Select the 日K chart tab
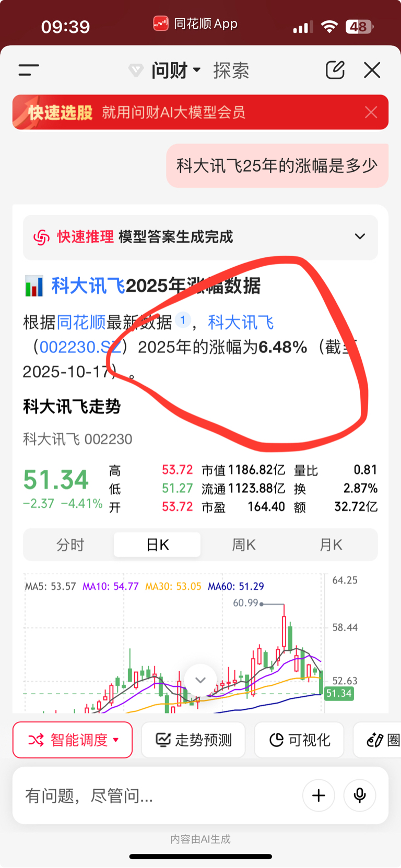 pos(157,545)
